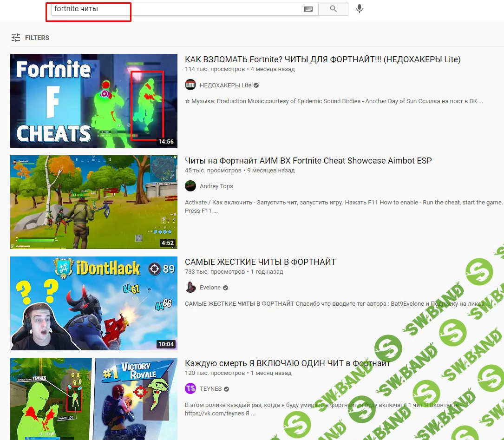Click inside the 'fortnite читы' search field
The height and width of the screenshot is (440, 504).
[x=177, y=9]
